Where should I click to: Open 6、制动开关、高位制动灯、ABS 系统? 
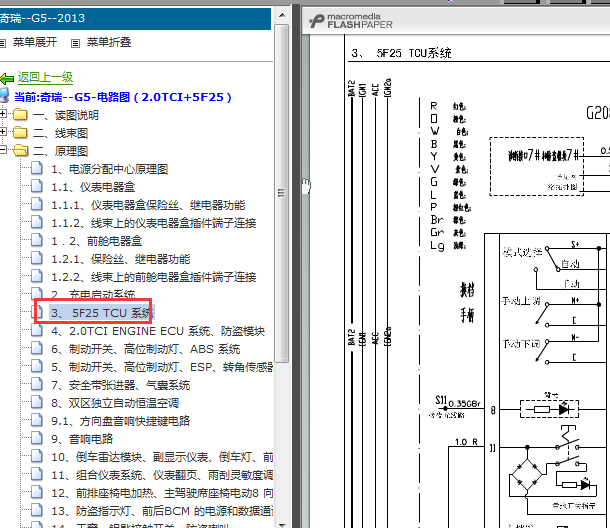click(x=145, y=349)
